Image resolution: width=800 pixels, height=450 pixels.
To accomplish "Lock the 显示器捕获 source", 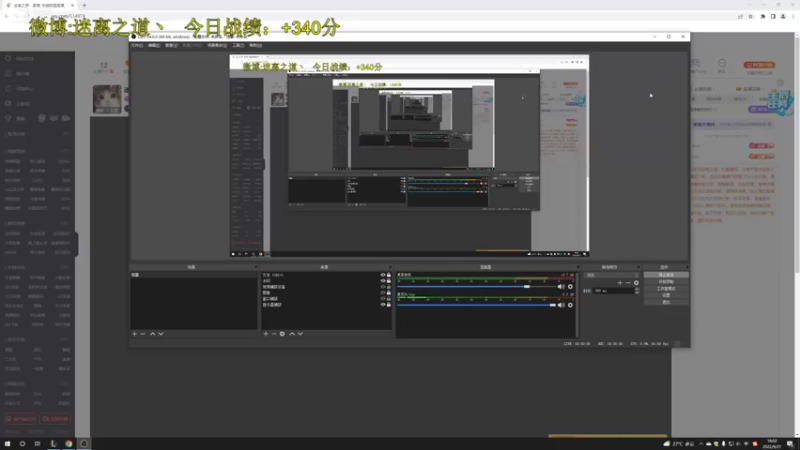I will [389, 305].
